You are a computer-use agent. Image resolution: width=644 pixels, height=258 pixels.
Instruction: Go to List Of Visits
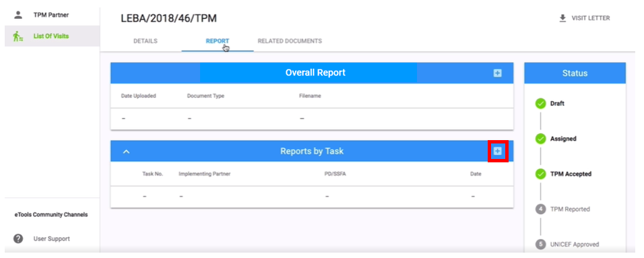click(x=52, y=36)
